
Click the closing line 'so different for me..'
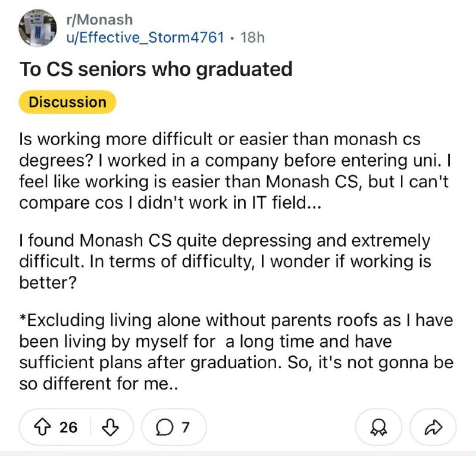click(x=99, y=384)
